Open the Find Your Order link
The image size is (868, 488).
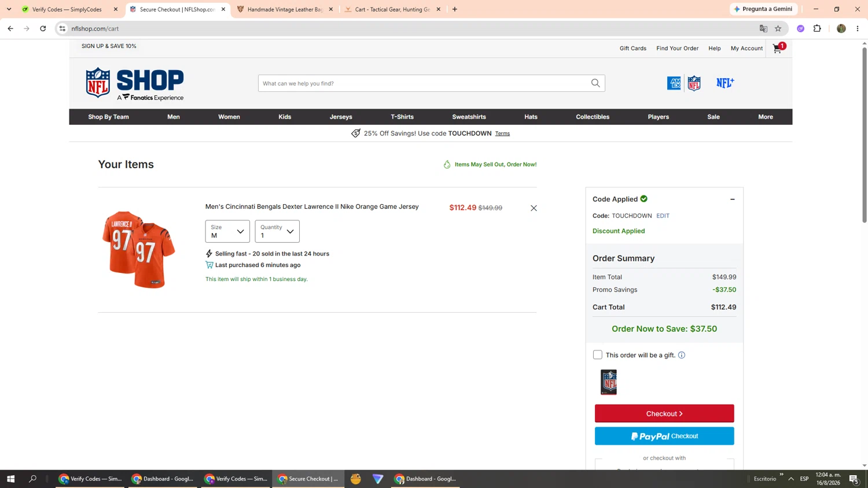coord(678,49)
